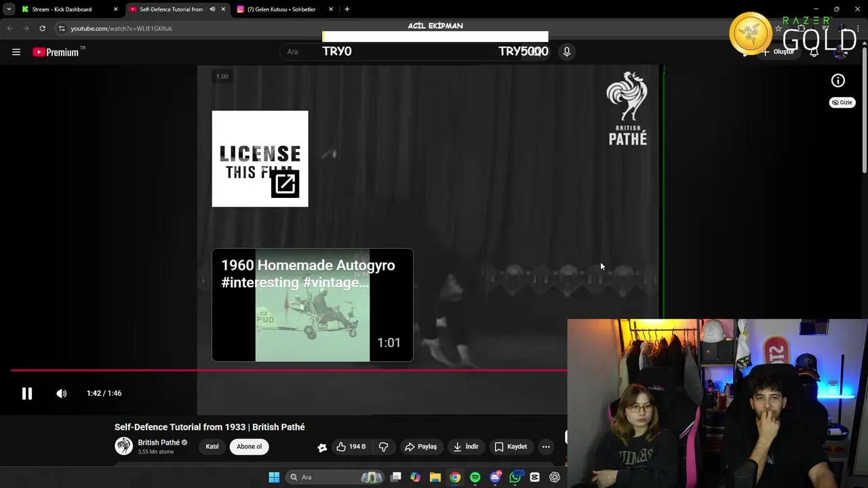Screen dimensions: 868x488
Task: Pause the video with the pause button
Action: pyautogui.click(x=27, y=393)
